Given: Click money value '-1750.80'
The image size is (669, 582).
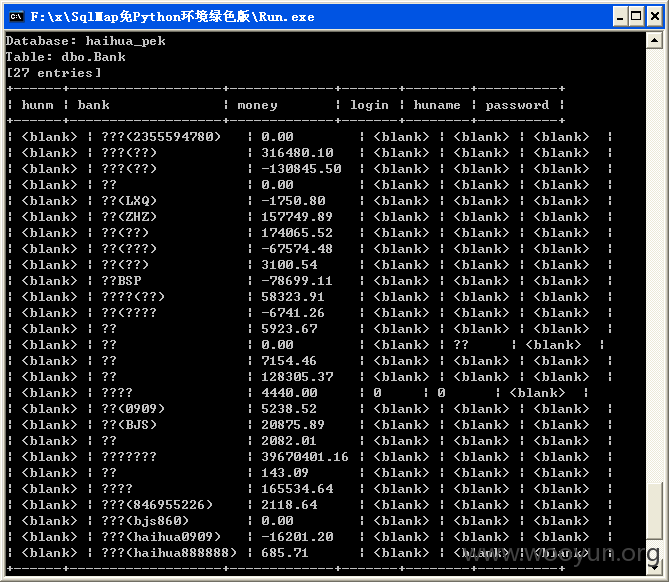Looking at the screenshot, I should (293, 201).
